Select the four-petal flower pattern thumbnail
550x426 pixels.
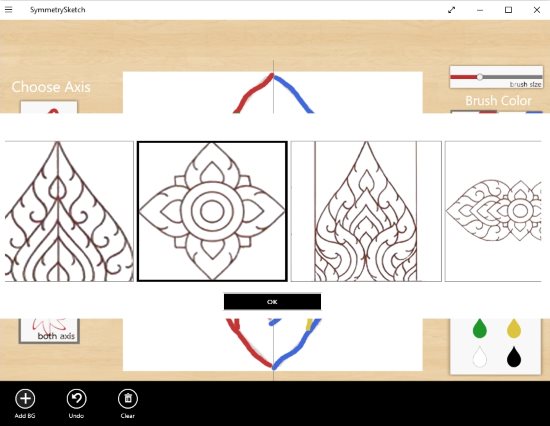212,211
